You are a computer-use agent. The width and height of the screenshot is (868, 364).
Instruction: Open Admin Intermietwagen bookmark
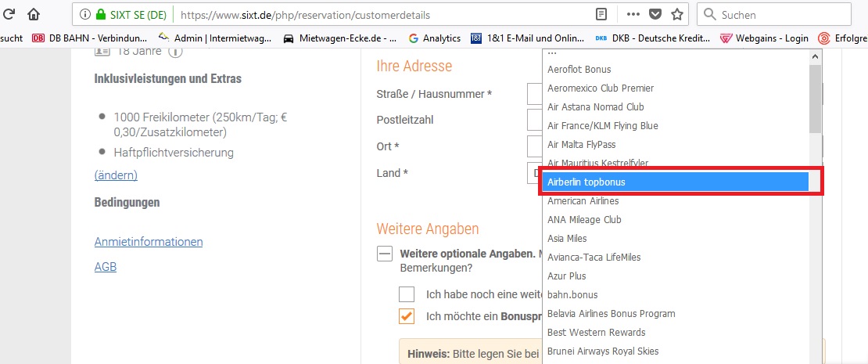(215, 38)
